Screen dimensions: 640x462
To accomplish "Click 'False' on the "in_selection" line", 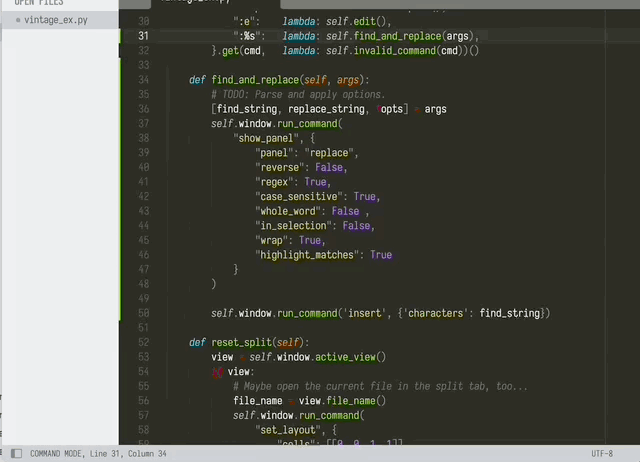I will point(356,225).
